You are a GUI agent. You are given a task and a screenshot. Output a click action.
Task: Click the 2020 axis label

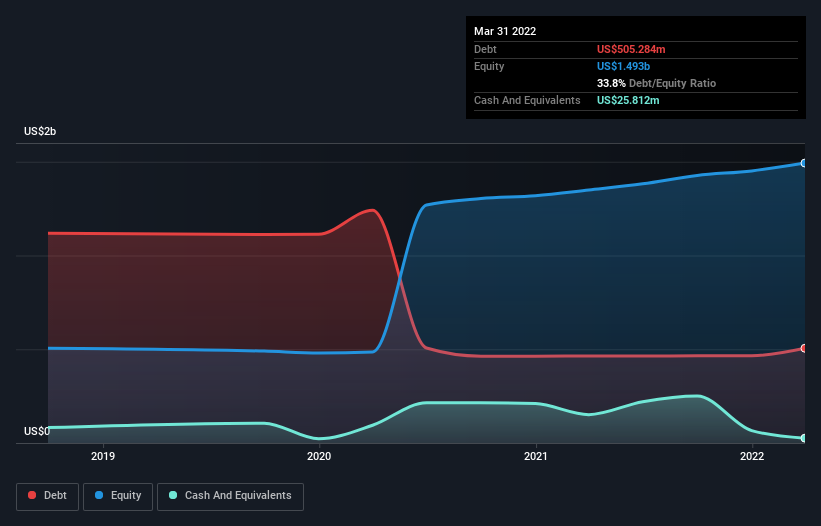(319, 456)
